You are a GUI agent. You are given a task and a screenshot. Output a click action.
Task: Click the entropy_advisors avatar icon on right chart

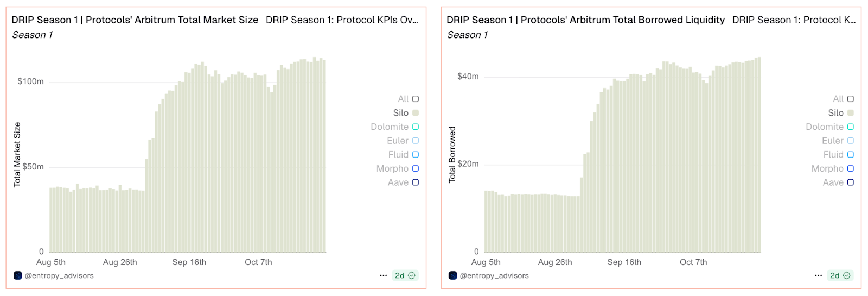(452, 275)
